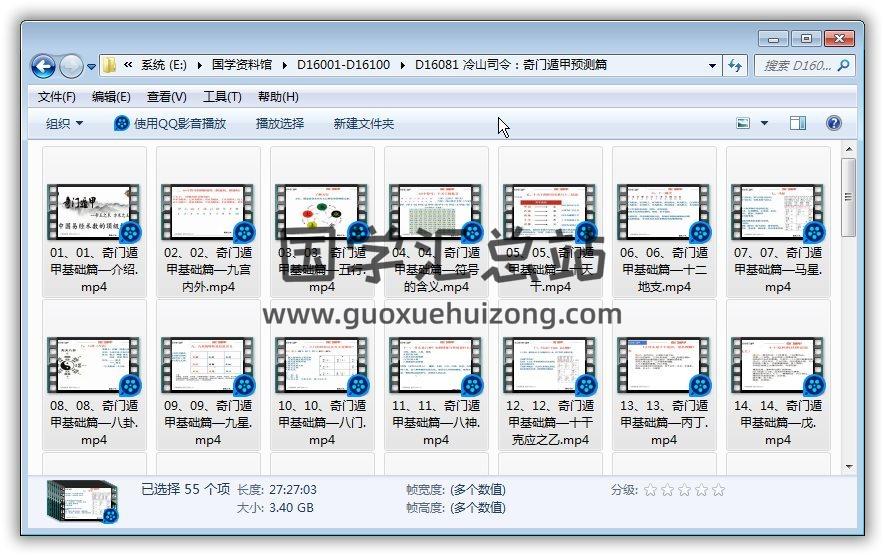Image resolution: width=885 pixels, height=556 pixels.
Task: Click the QQ影音 icon on toolbar
Action: click(x=121, y=123)
